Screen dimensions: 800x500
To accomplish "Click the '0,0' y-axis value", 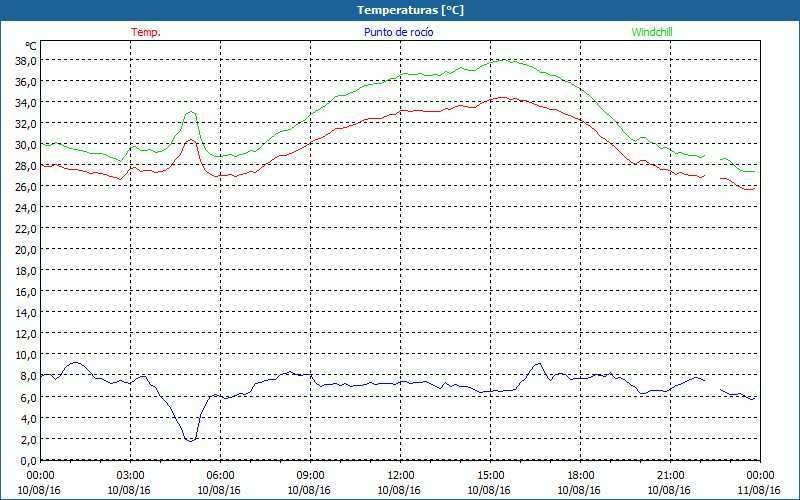I will [29, 461].
